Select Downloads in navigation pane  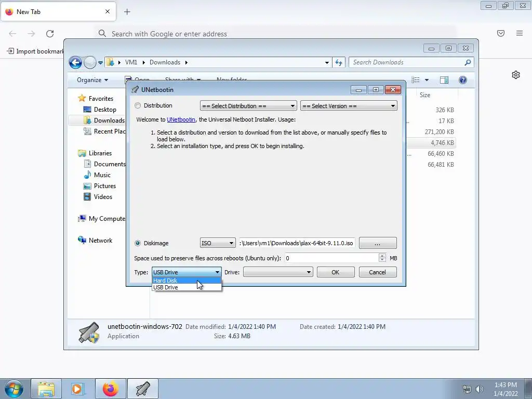pyautogui.click(x=109, y=121)
